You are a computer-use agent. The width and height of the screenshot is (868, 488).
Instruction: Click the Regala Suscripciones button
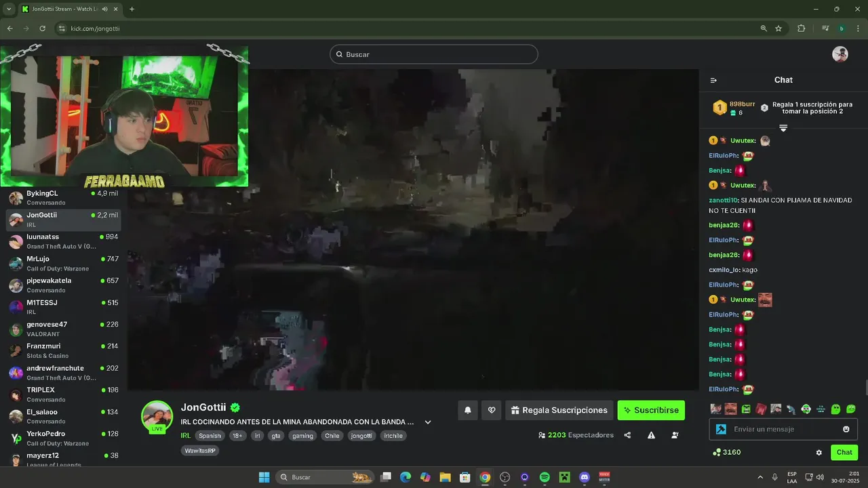point(559,410)
